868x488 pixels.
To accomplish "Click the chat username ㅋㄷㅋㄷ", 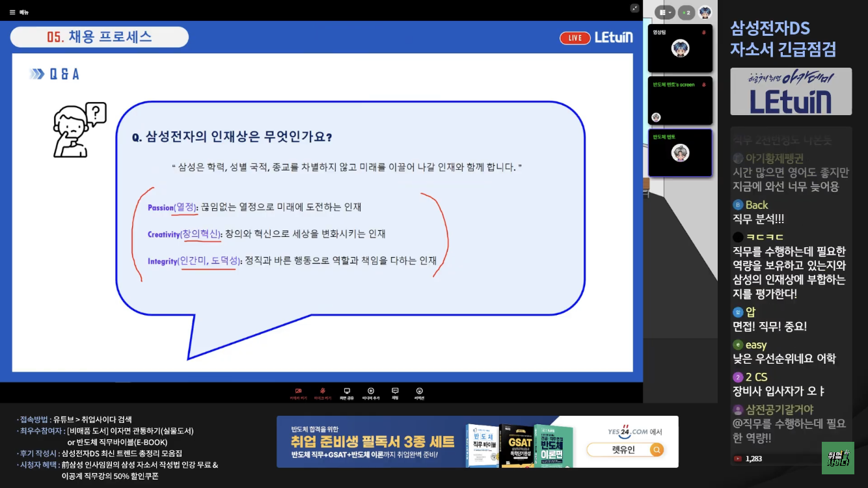I will click(765, 237).
